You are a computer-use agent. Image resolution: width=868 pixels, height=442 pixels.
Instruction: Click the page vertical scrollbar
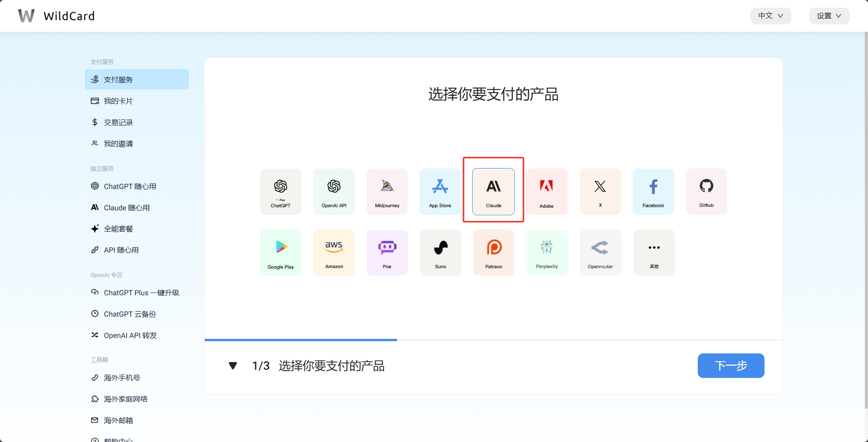[x=866, y=220]
